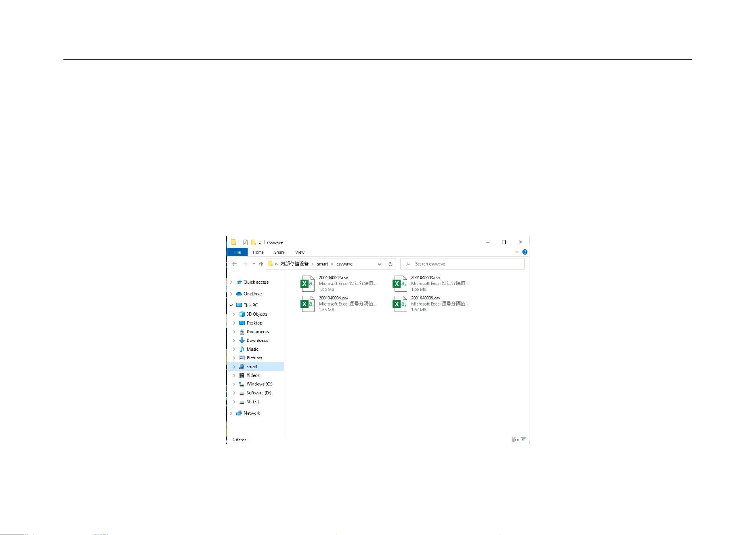This screenshot has height=535, width=756.
Task: Show hidden breadcrumb parents via double chevron
Action: [276, 264]
